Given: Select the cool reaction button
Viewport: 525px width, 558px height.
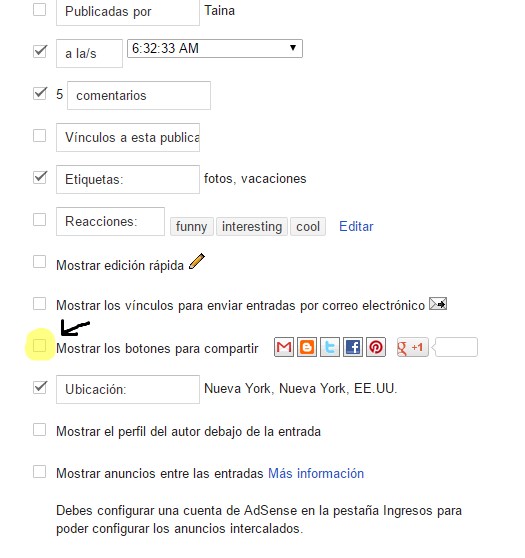Looking at the screenshot, I should tap(308, 226).
